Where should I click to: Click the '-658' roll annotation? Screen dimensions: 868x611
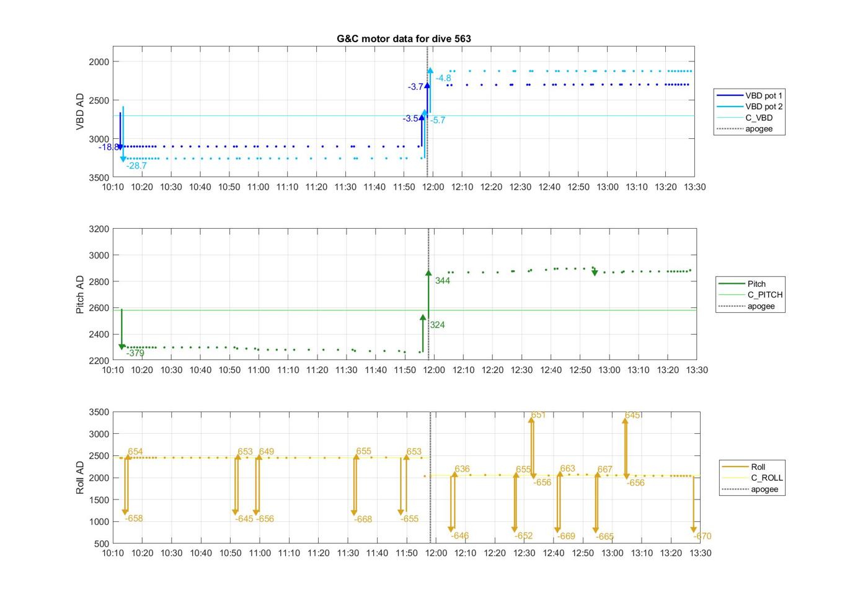tap(134, 519)
